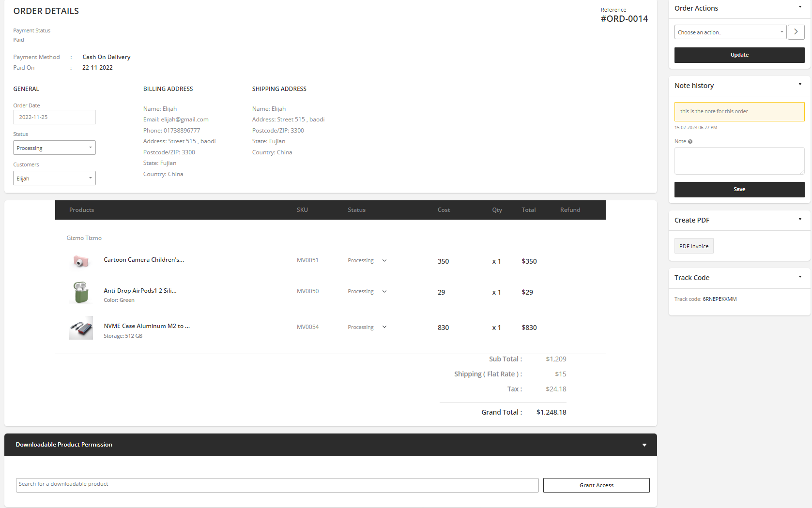Click the Note help question mark icon

click(x=690, y=142)
